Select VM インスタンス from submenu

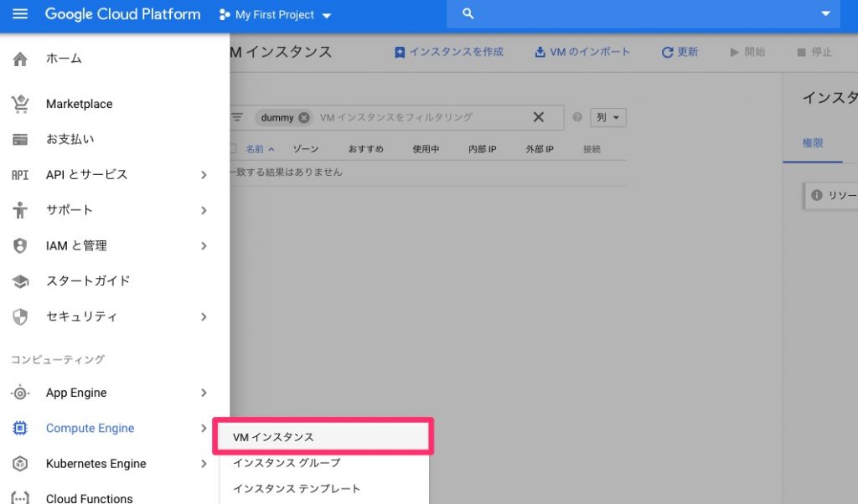[x=323, y=437]
